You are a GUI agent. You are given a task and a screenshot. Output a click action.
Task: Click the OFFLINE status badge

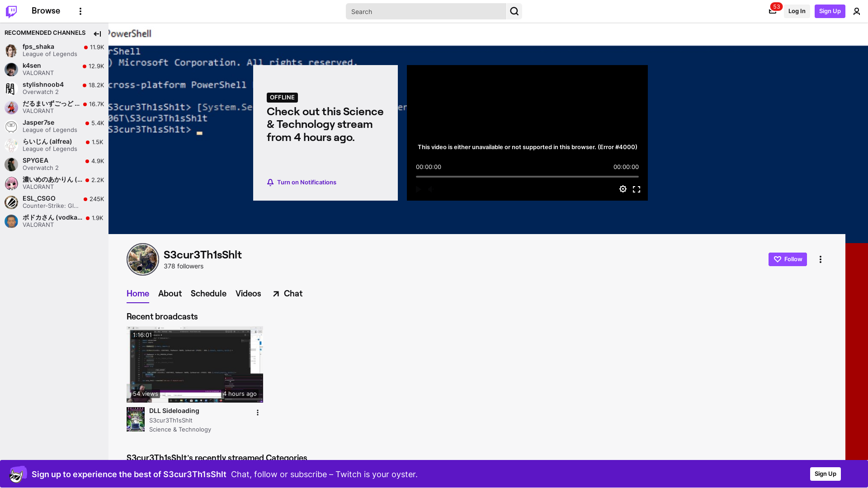click(282, 98)
